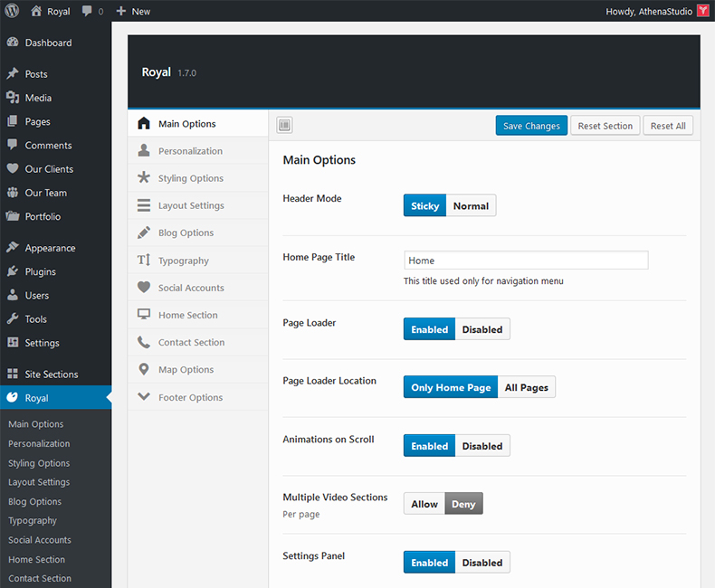The image size is (715, 588).
Task: Click the Home Page Title input field
Action: click(526, 260)
